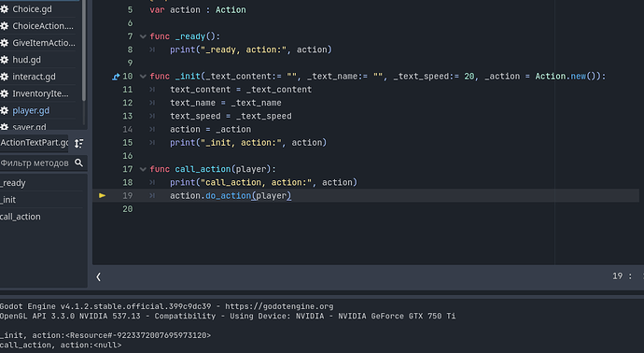The image size is (644, 353).
Task: Select player.gd script in list
Action: click(31, 110)
